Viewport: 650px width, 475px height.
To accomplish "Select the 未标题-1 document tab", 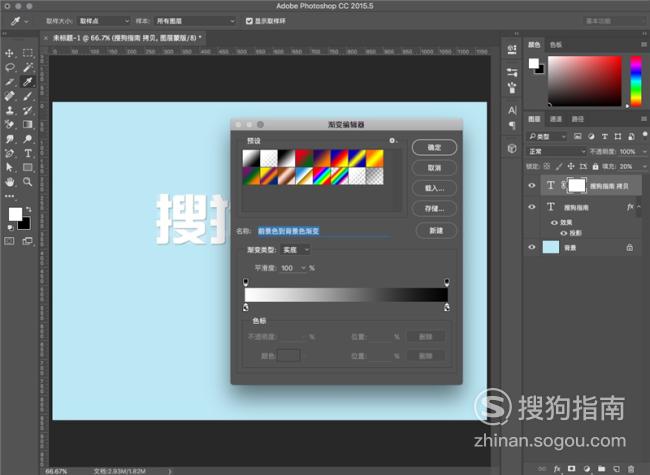I will [127, 38].
